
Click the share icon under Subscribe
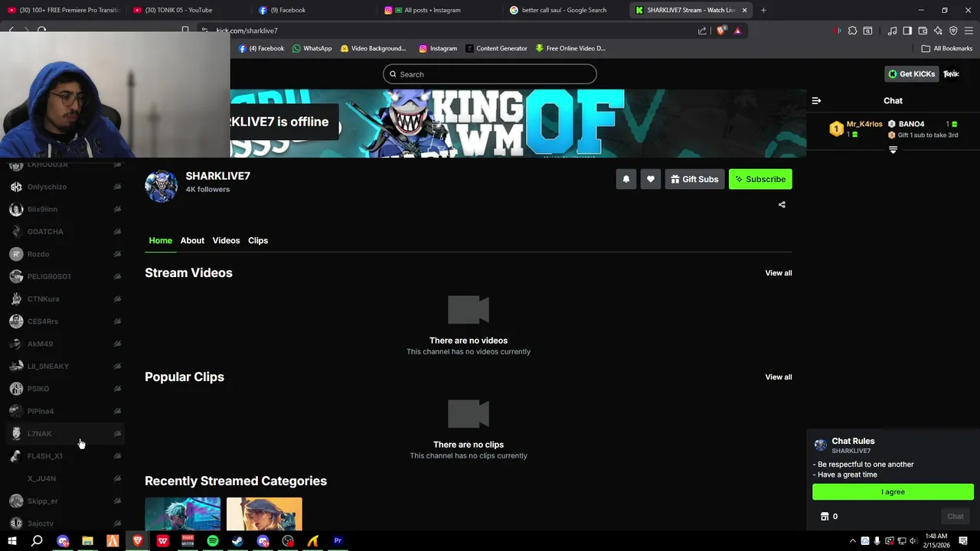click(782, 204)
